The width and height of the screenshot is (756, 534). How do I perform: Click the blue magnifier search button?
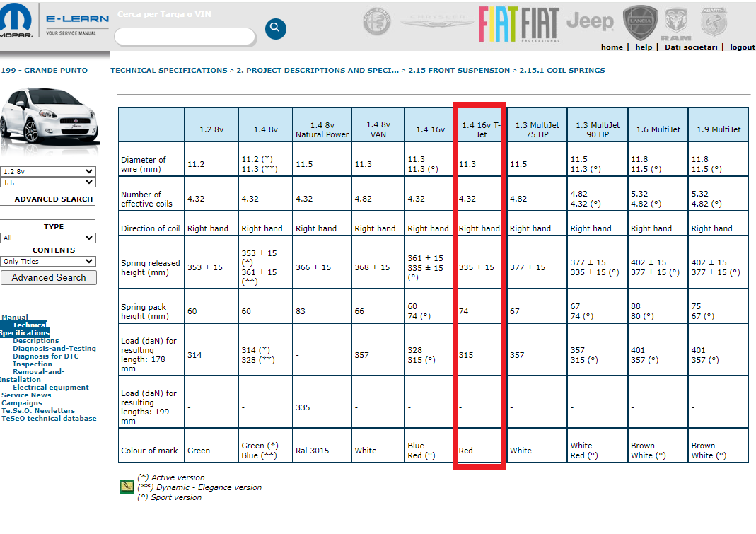[275, 28]
